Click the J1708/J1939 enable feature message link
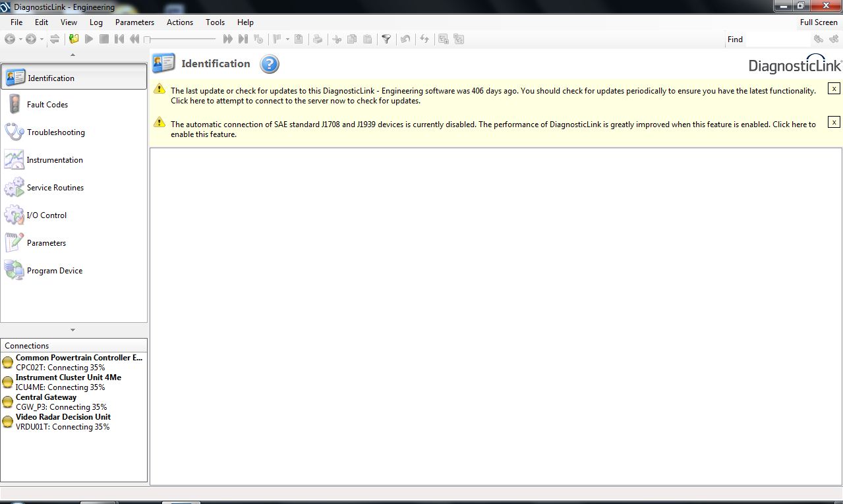Viewport: 843px width, 504px height. pyautogui.click(x=493, y=129)
